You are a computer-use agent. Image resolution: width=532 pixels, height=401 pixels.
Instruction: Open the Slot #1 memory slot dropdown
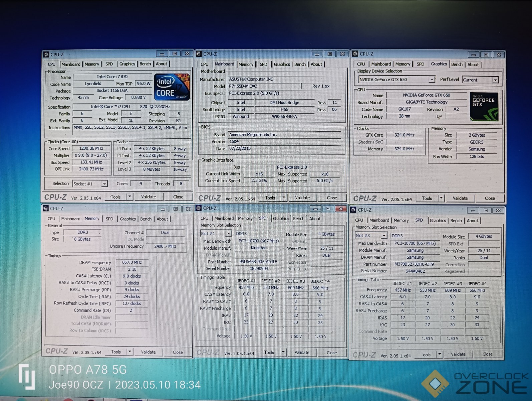(x=229, y=234)
